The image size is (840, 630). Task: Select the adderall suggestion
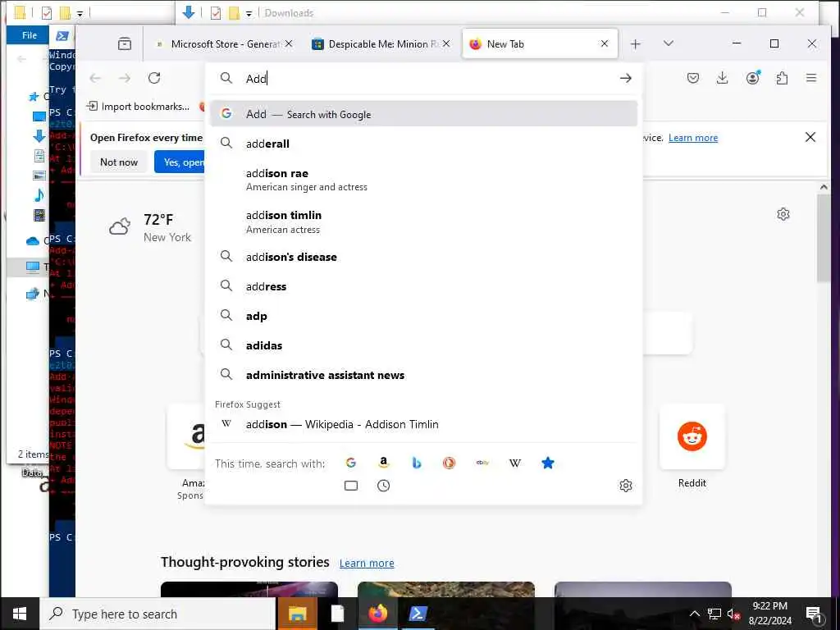coord(424,144)
